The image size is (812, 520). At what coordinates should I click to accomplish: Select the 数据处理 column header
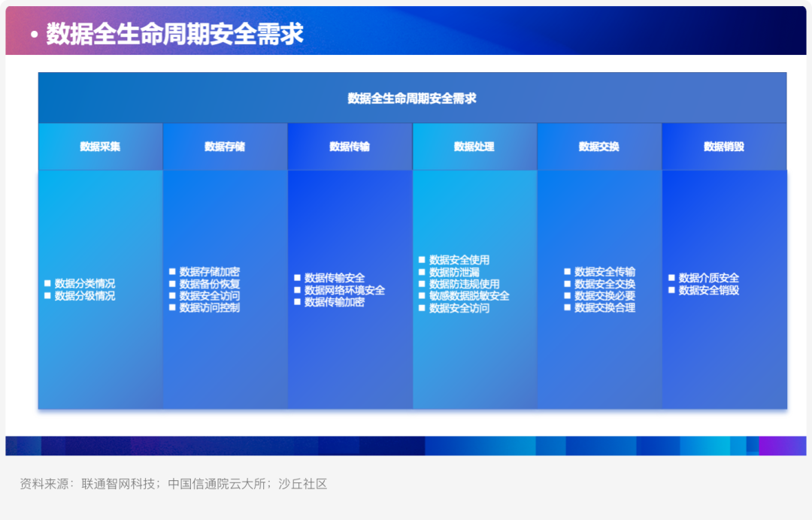[x=474, y=147]
